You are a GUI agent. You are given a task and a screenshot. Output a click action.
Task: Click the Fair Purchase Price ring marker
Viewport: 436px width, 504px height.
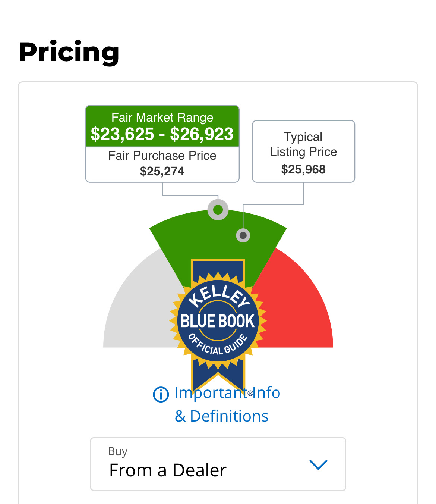[218, 210]
